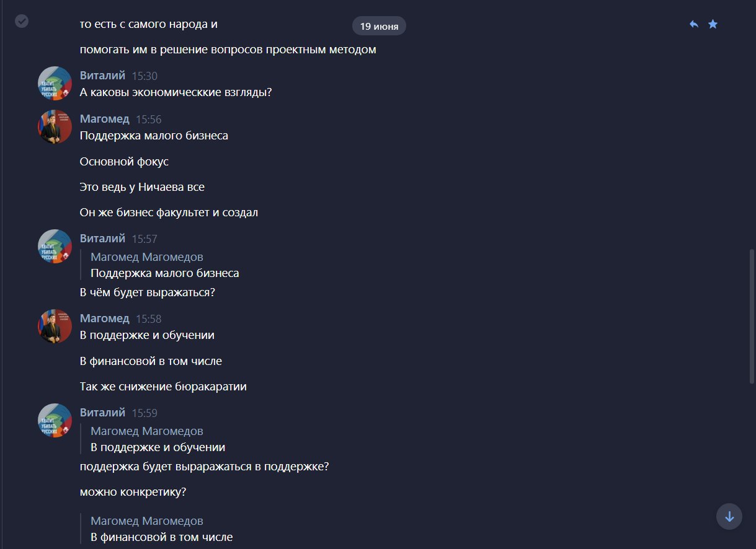Image resolution: width=756 pixels, height=549 pixels.
Task: Click the reply arrow icon on top message
Action: coord(694,24)
